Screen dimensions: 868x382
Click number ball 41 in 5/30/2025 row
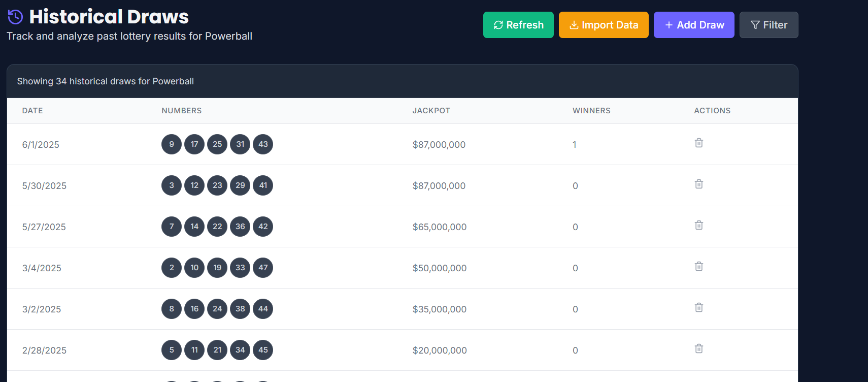point(263,185)
